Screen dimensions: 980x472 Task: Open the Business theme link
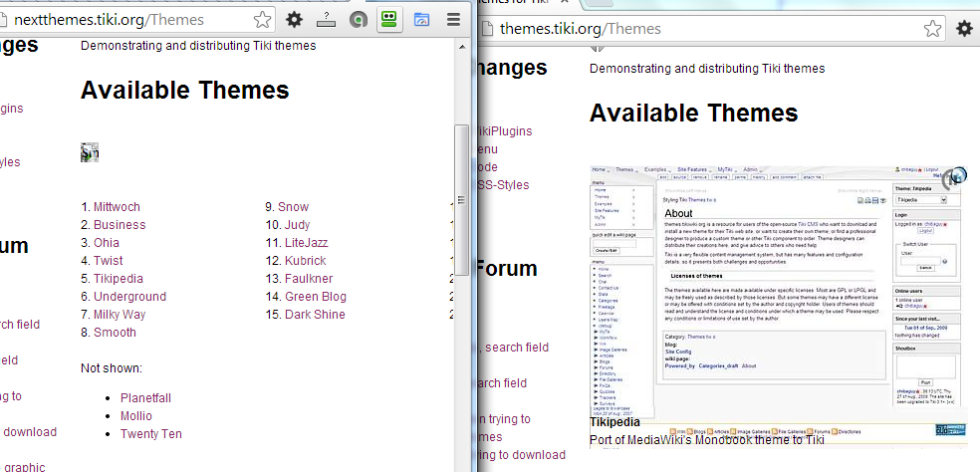[x=120, y=225]
